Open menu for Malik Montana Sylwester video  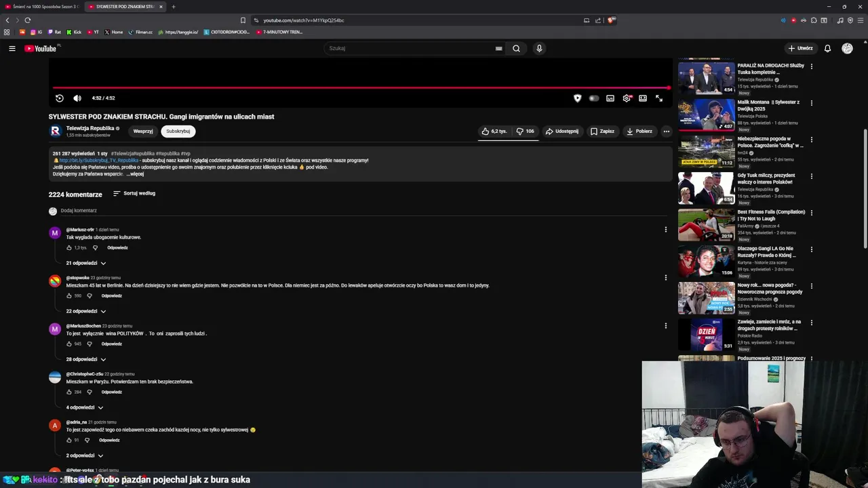click(811, 103)
